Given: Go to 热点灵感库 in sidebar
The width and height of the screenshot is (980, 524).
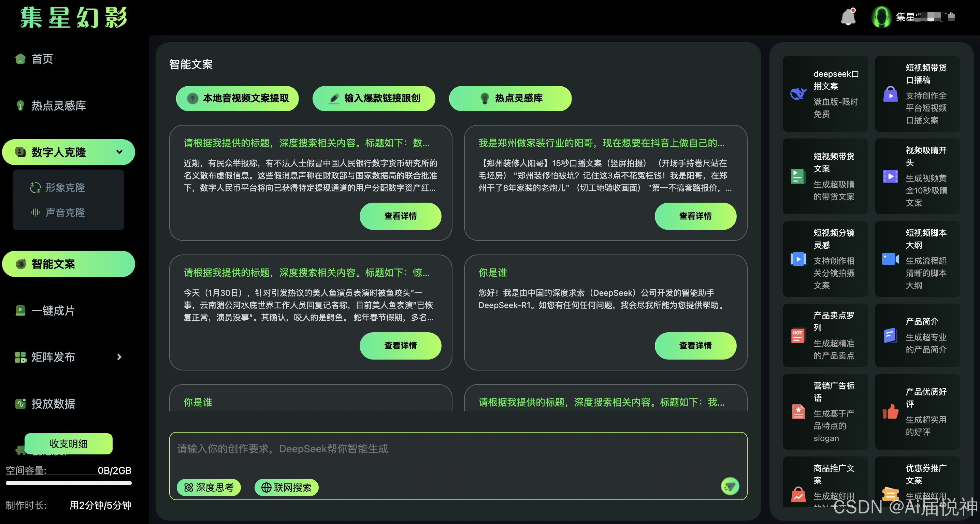Looking at the screenshot, I should pyautogui.click(x=58, y=105).
